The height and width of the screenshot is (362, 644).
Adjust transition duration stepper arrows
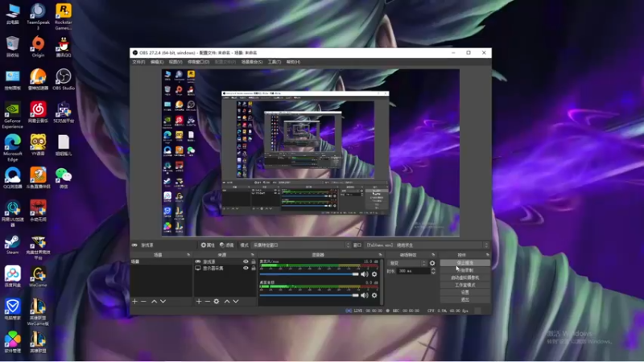point(433,271)
